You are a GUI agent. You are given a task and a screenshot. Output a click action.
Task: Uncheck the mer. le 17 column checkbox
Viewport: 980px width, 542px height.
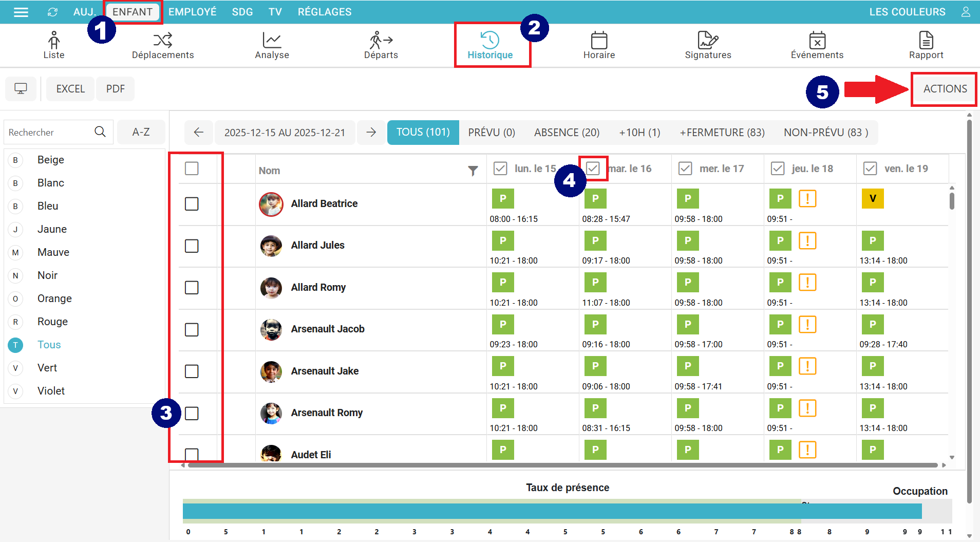pos(685,169)
